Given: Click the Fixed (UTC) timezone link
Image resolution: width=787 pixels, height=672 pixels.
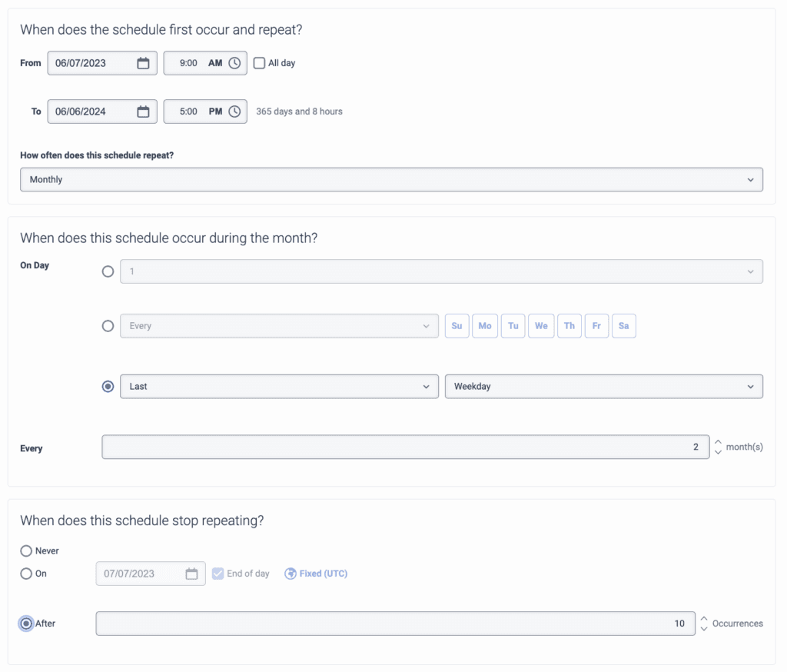Looking at the screenshot, I should point(323,574).
